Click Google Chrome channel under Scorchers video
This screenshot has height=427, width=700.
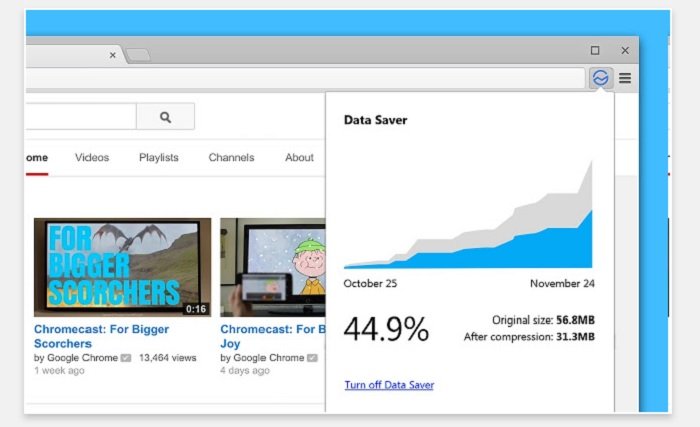click(82, 358)
